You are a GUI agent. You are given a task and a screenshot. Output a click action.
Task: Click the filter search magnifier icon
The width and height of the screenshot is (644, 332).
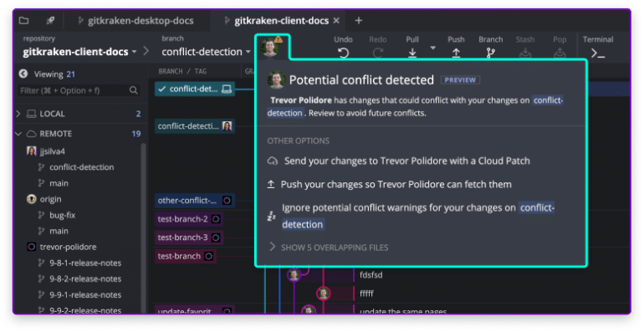(x=134, y=90)
